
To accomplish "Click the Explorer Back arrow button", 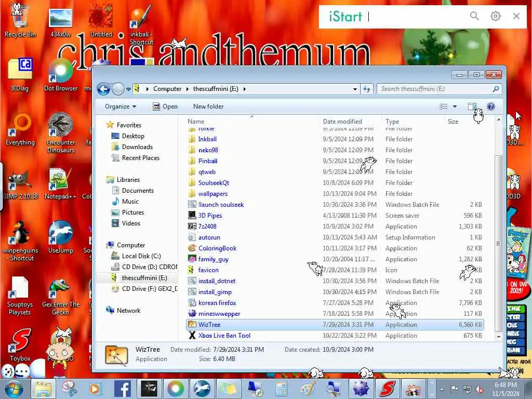I will 103,89.
